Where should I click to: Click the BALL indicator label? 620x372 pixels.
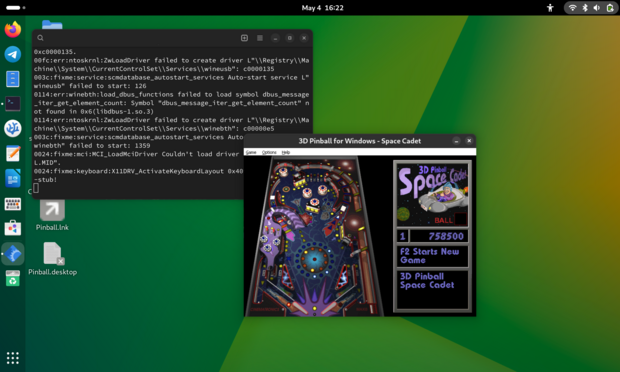pyautogui.click(x=443, y=220)
